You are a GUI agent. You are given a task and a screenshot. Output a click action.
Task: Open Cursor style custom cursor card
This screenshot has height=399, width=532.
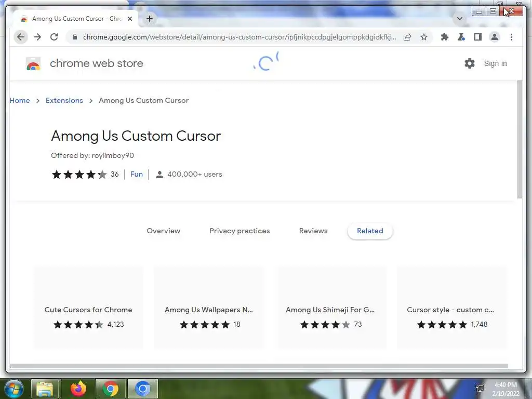[451, 308]
